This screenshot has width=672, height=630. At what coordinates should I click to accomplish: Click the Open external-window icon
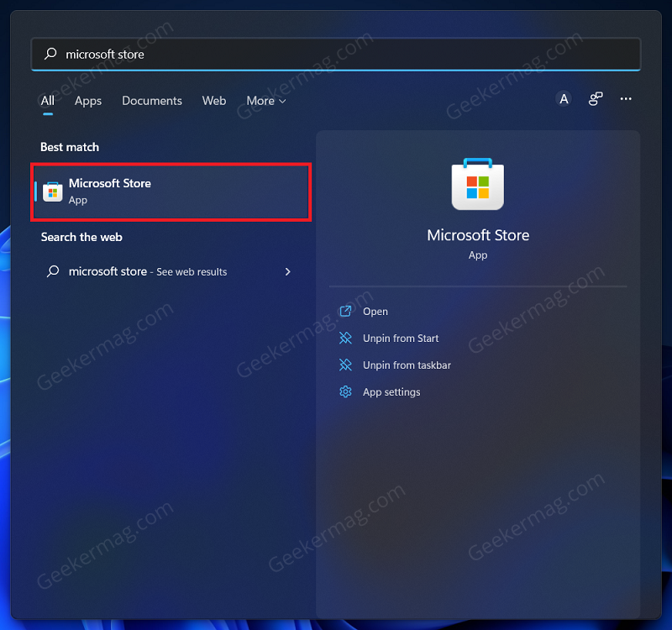coord(345,311)
